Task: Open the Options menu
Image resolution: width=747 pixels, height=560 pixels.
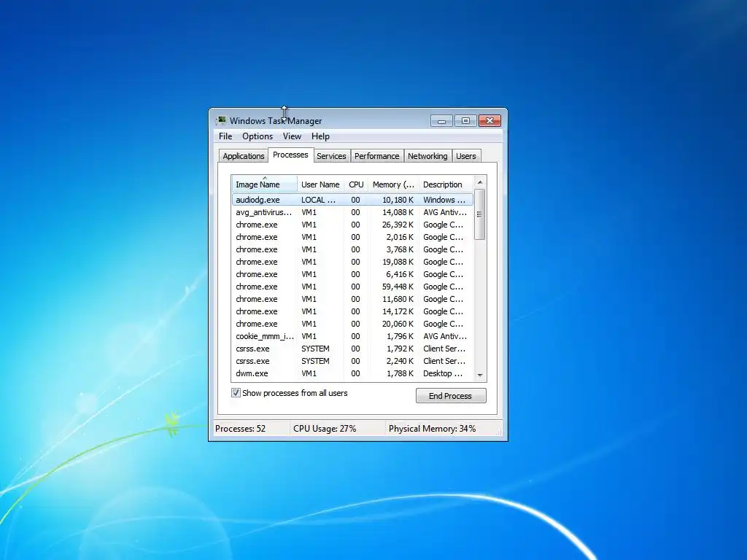Action: click(x=258, y=136)
